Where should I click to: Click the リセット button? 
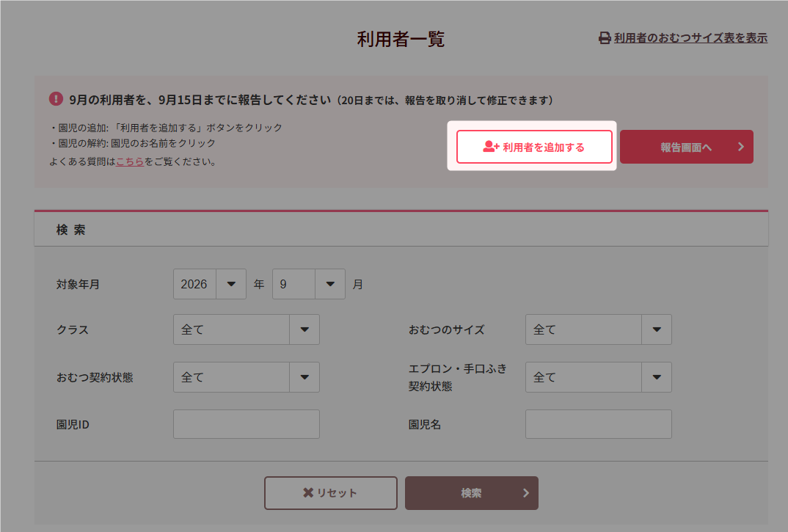click(331, 493)
